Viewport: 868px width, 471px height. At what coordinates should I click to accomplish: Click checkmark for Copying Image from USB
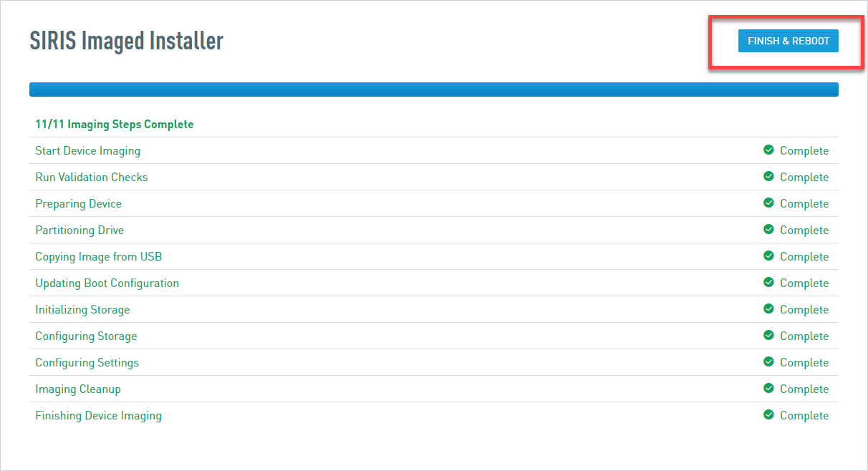768,256
